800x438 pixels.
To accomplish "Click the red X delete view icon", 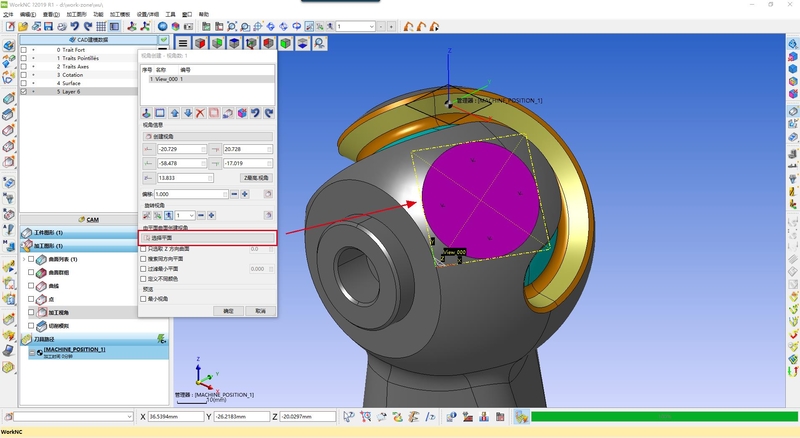I will click(x=200, y=113).
